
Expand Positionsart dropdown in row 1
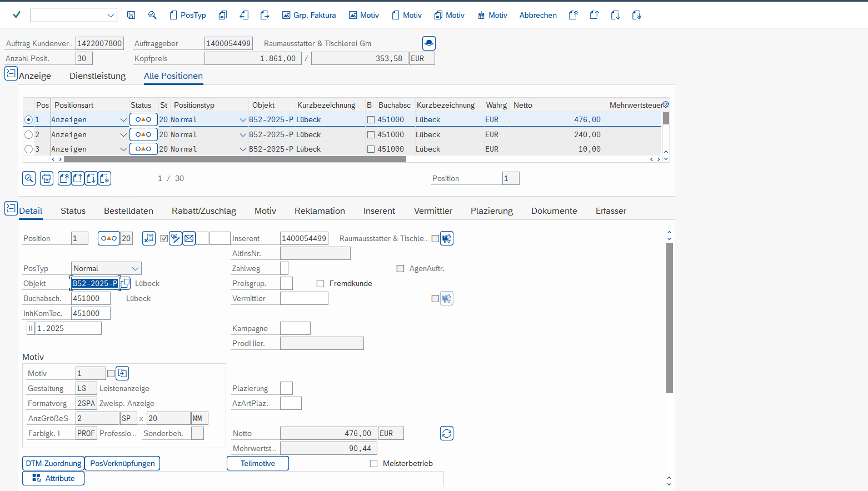(x=123, y=119)
